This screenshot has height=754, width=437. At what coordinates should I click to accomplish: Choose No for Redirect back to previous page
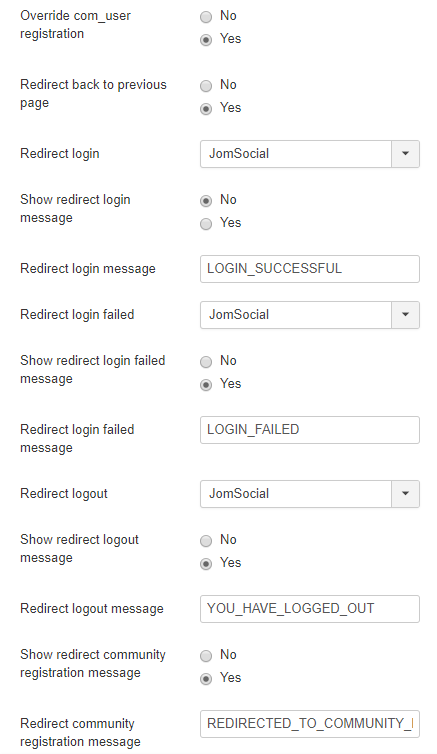[206, 86]
